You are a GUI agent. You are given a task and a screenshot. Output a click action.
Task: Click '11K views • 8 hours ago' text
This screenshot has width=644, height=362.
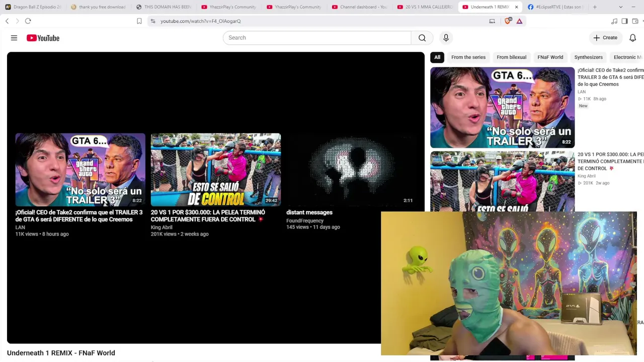pyautogui.click(x=42, y=234)
